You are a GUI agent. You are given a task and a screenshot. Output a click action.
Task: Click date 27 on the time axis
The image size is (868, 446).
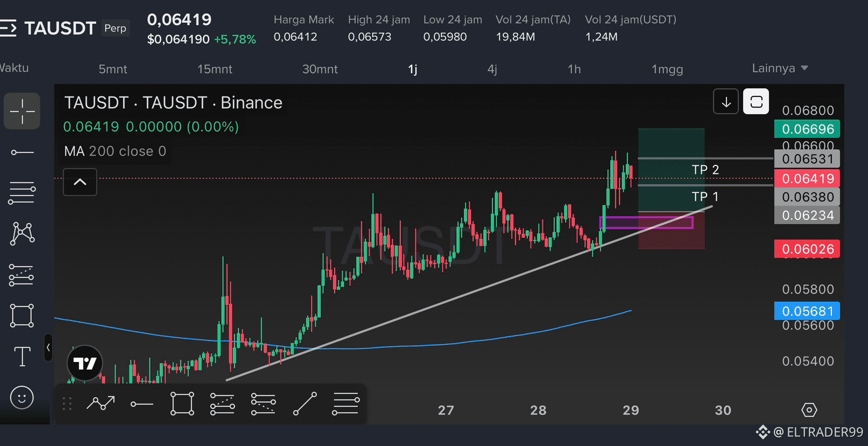pyautogui.click(x=446, y=410)
